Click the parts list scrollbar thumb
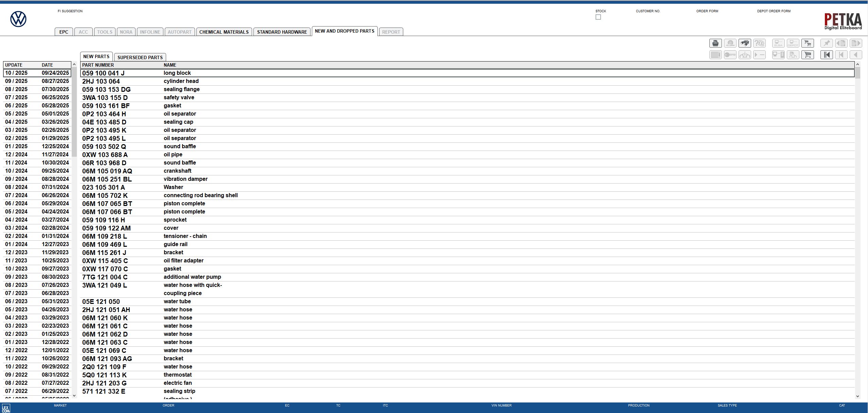868x413 pixels. point(857,73)
